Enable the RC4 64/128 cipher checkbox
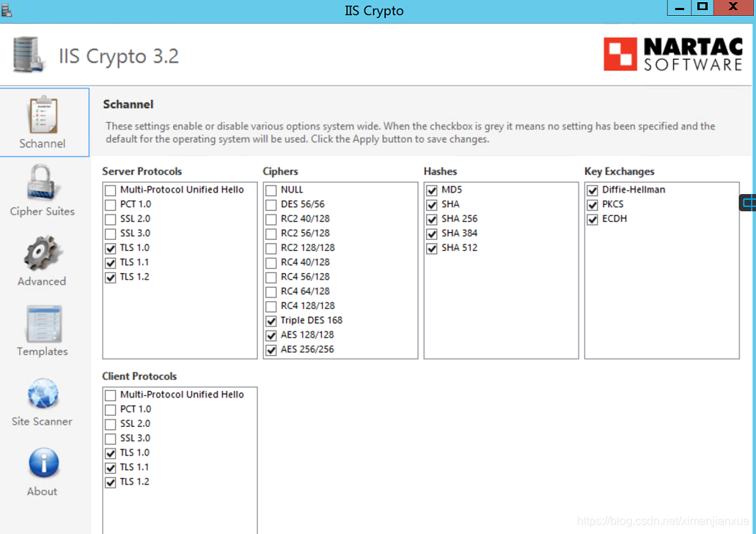 click(271, 291)
